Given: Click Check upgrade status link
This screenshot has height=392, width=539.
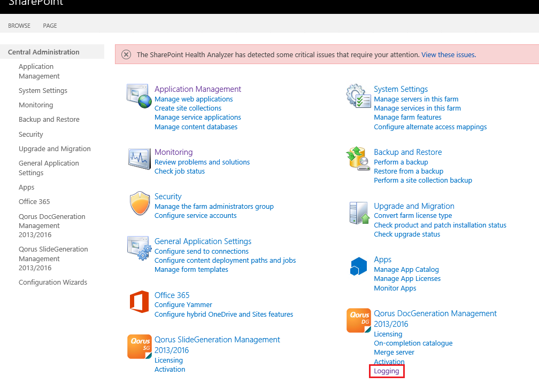Looking at the screenshot, I should click(x=407, y=234).
